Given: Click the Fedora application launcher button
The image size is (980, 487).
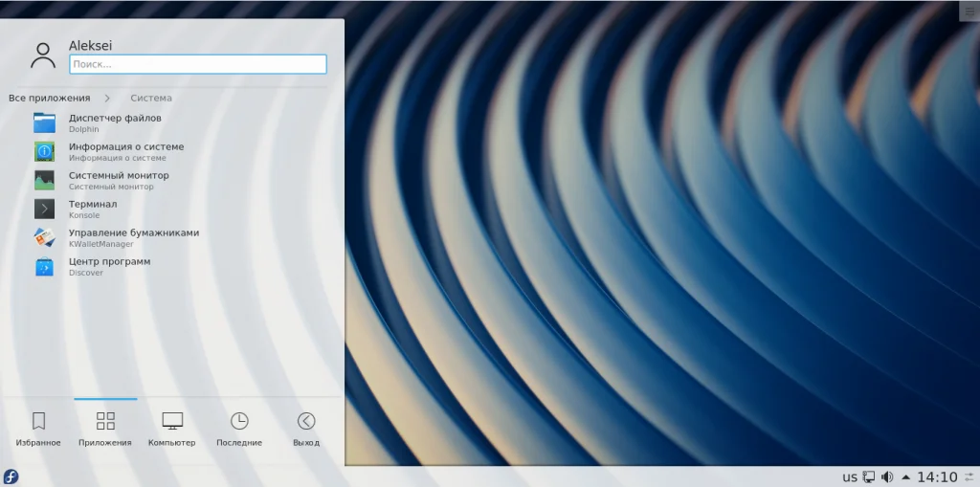Looking at the screenshot, I should pyautogui.click(x=11, y=477).
